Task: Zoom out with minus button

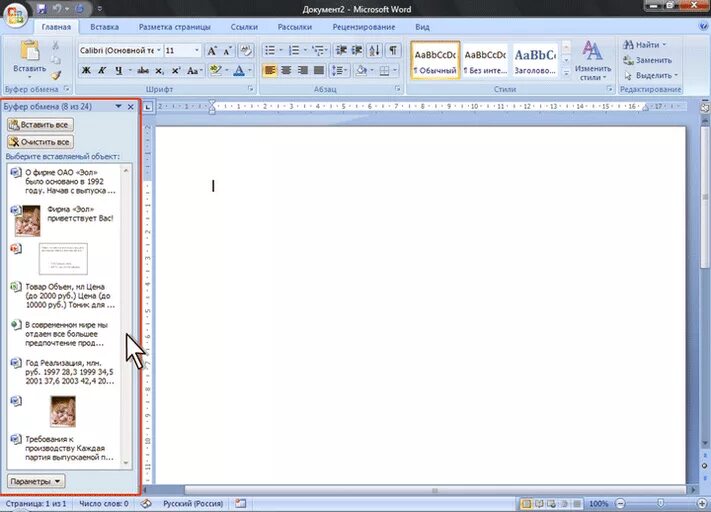Action: click(x=620, y=503)
